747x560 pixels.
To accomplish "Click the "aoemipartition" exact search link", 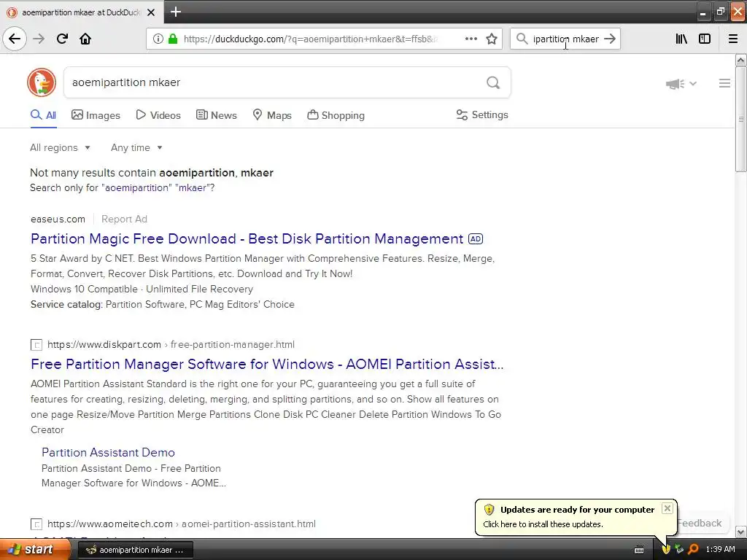I will [x=136, y=187].
